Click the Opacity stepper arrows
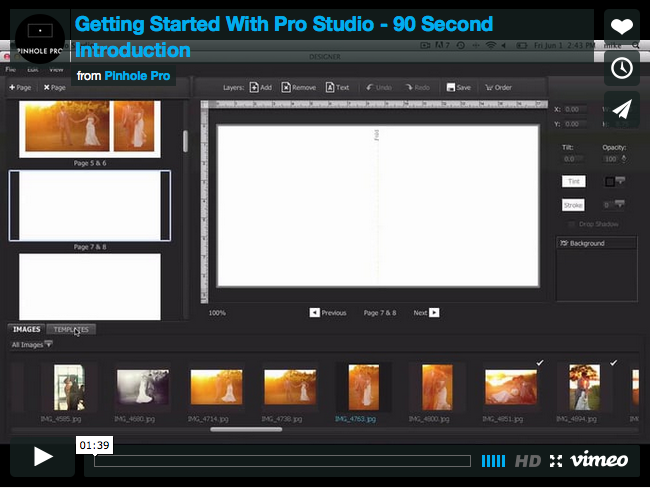The height and width of the screenshot is (488, 650). click(x=624, y=159)
